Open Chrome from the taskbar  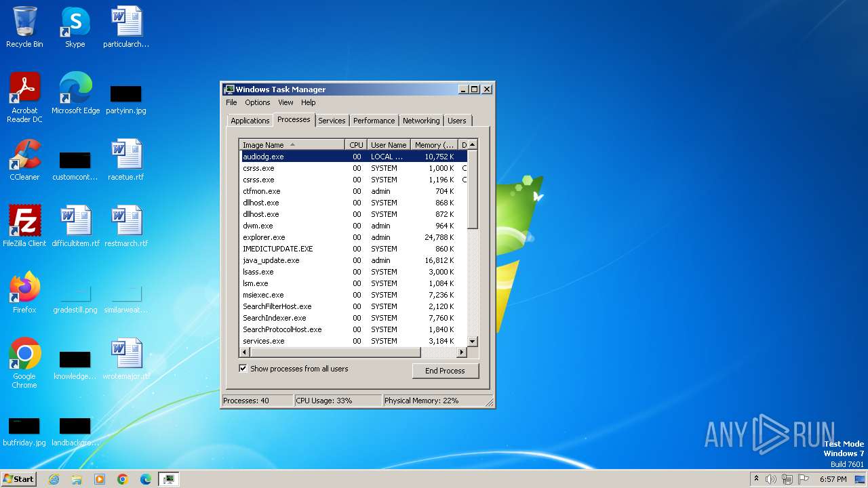(x=123, y=479)
